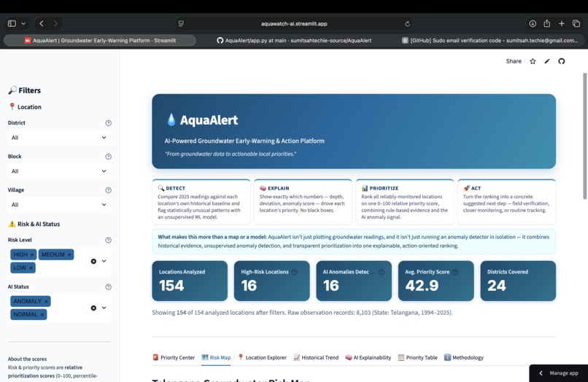Star the app with favorite icon
The image size is (588, 382).
533,61
